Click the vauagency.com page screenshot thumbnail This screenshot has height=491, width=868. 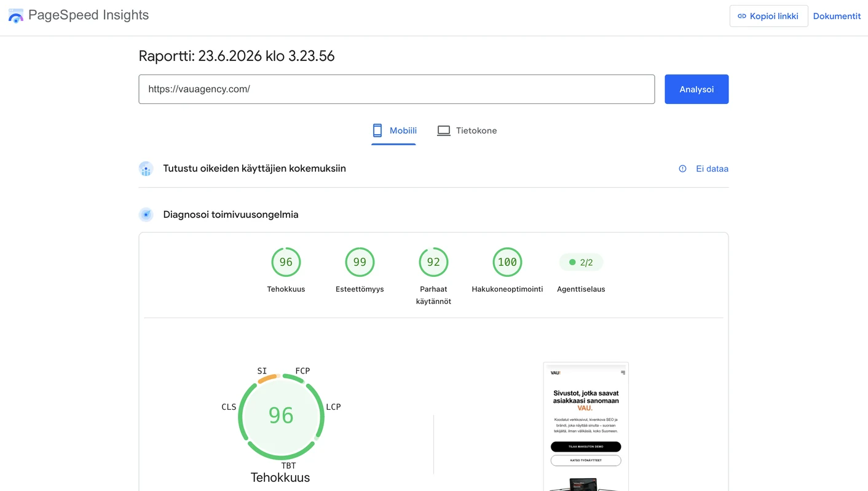[x=586, y=426]
